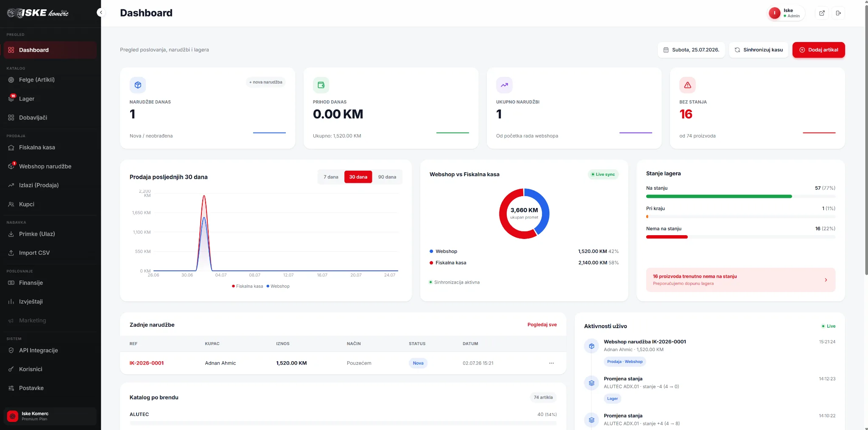Click the Na stanju green progress bar
This screenshot has height=430, width=868.
click(x=719, y=196)
